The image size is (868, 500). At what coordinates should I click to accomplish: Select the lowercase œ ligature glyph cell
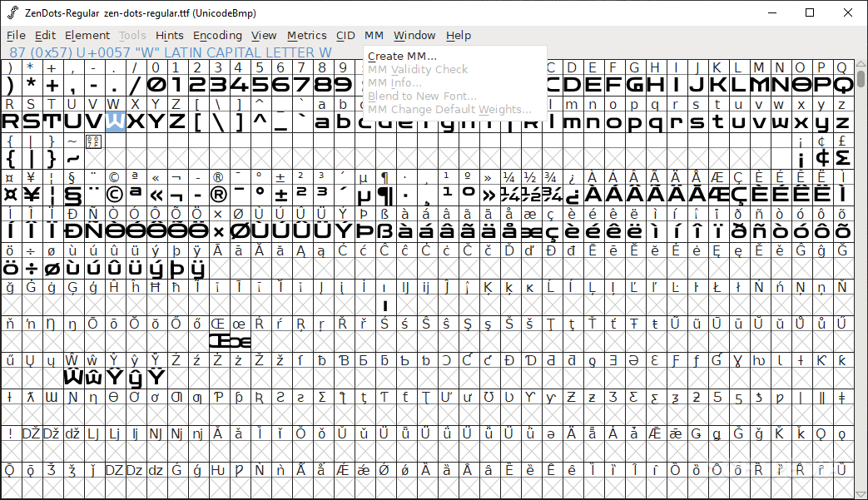click(239, 341)
